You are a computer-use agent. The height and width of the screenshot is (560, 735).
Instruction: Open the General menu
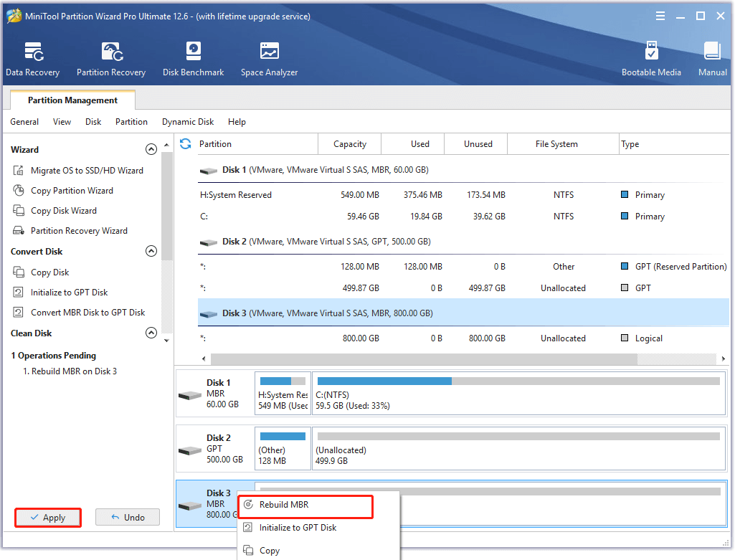pos(24,122)
